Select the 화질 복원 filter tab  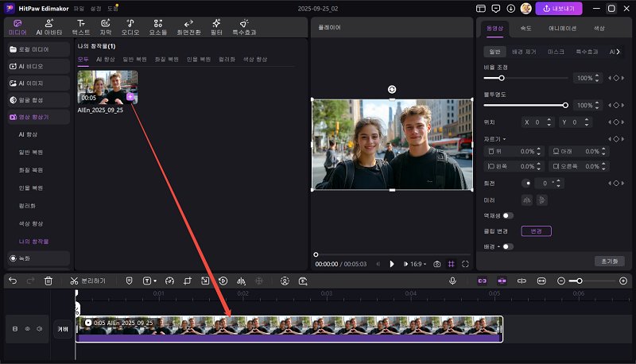166,60
